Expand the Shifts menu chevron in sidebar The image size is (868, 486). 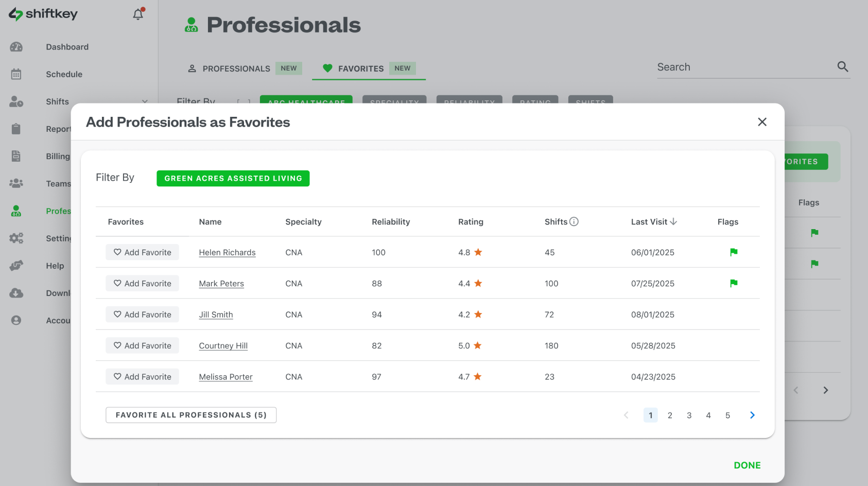[145, 101]
